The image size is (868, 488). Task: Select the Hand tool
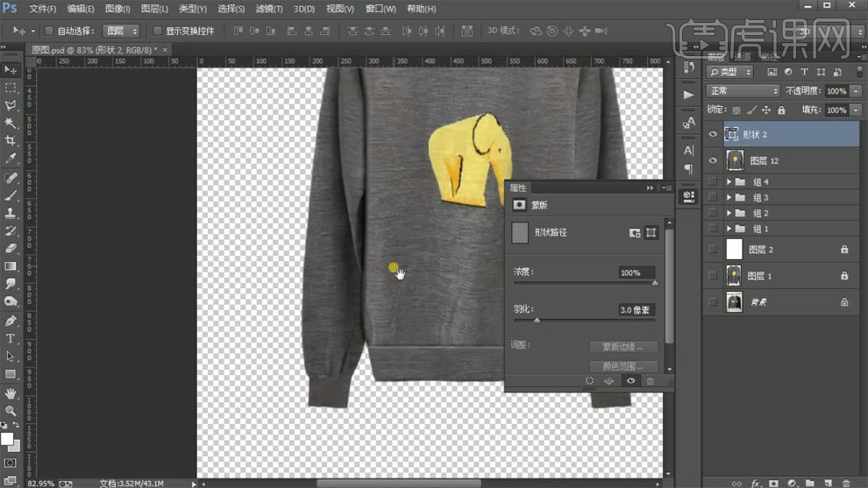(x=10, y=393)
